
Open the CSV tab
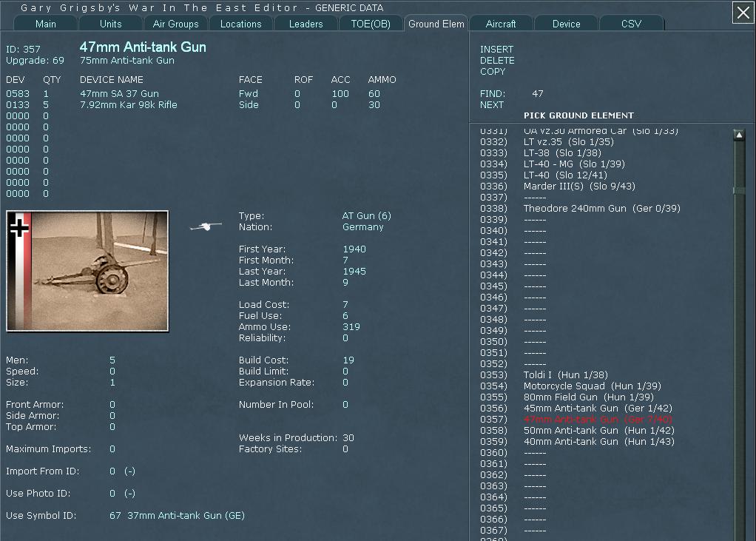point(631,24)
